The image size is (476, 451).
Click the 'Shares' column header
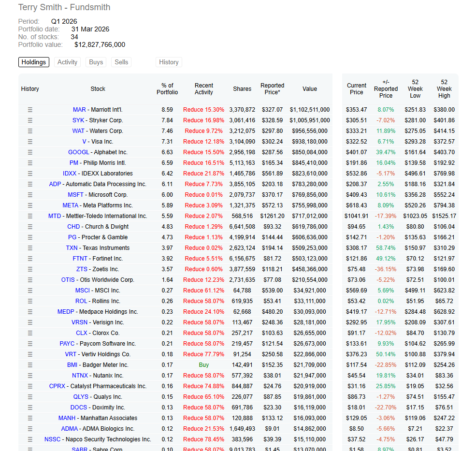242,88
